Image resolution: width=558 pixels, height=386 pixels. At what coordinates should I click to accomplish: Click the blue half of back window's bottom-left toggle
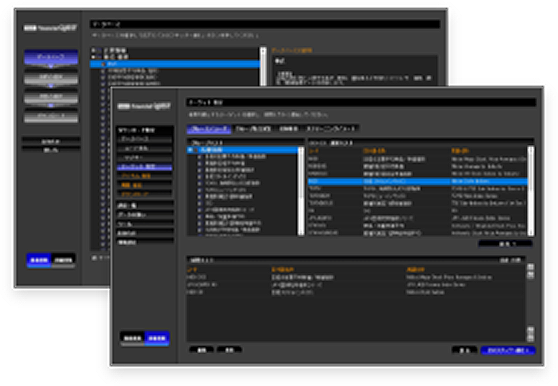[39, 260]
